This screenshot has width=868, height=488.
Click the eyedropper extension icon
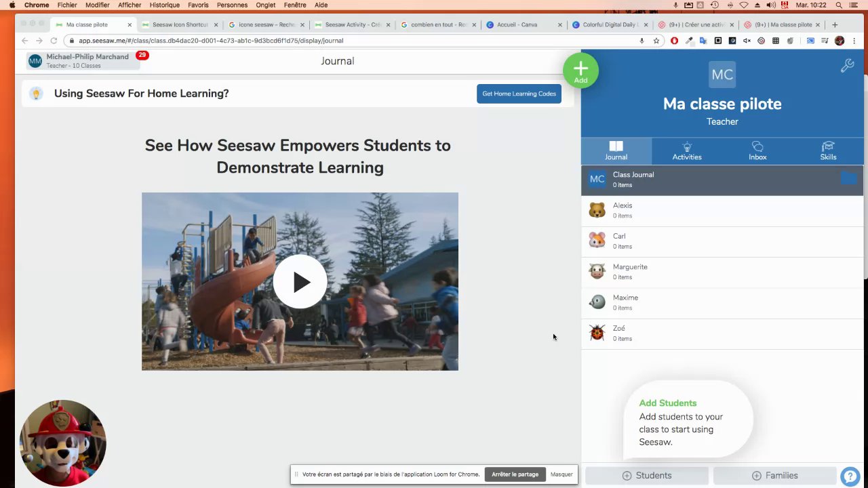[689, 41]
